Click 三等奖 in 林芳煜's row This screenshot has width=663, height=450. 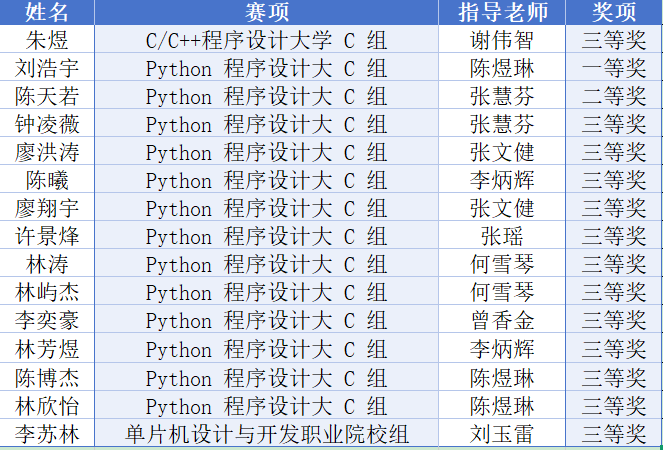click(x=614, y=348)
